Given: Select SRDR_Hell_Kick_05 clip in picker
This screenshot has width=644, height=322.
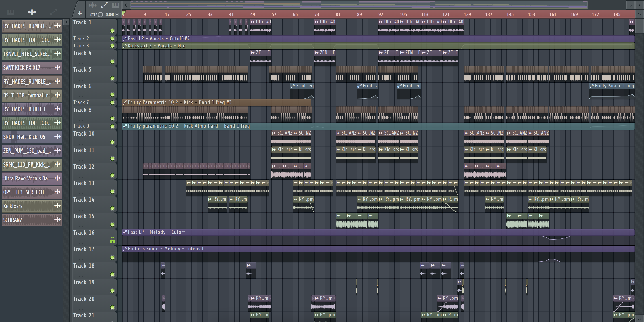Looking at the screenshot, I should (x=32, y=137).
